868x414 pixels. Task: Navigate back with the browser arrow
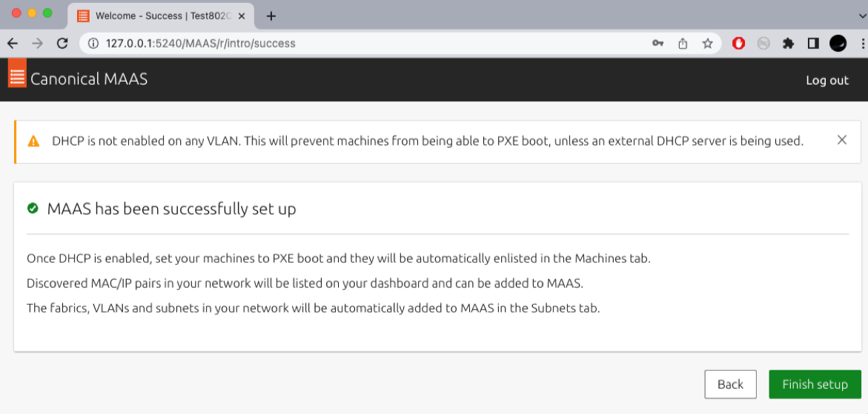pos(13,44)
